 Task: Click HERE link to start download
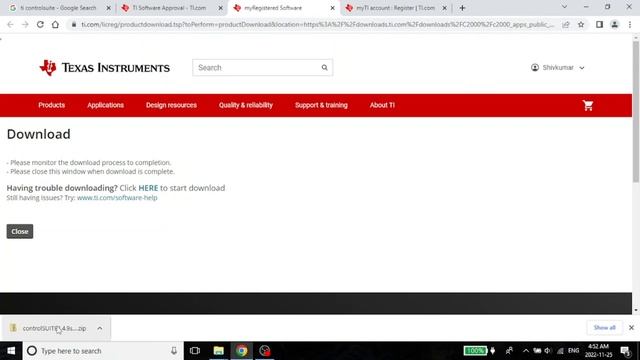tap(148, 188)
